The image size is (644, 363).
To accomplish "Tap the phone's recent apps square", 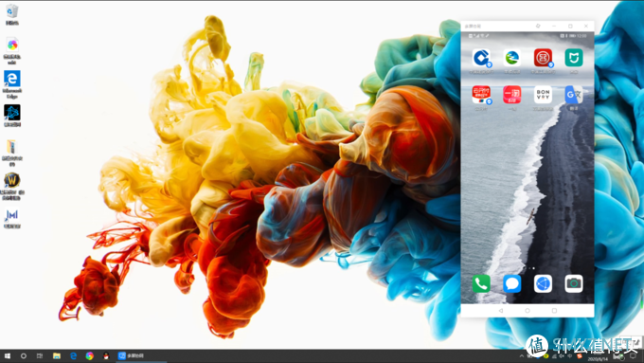I will (554, 311).
